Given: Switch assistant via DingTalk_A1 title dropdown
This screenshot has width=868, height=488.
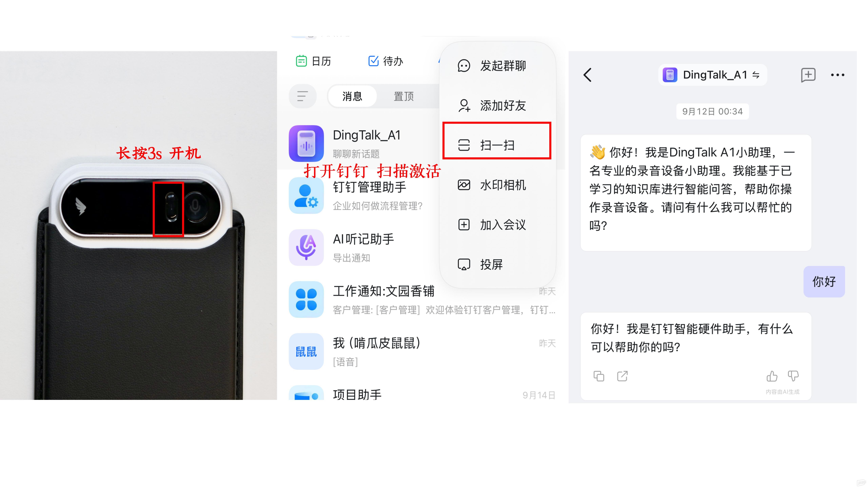Looking at the screenshot, I should [712, 75].
